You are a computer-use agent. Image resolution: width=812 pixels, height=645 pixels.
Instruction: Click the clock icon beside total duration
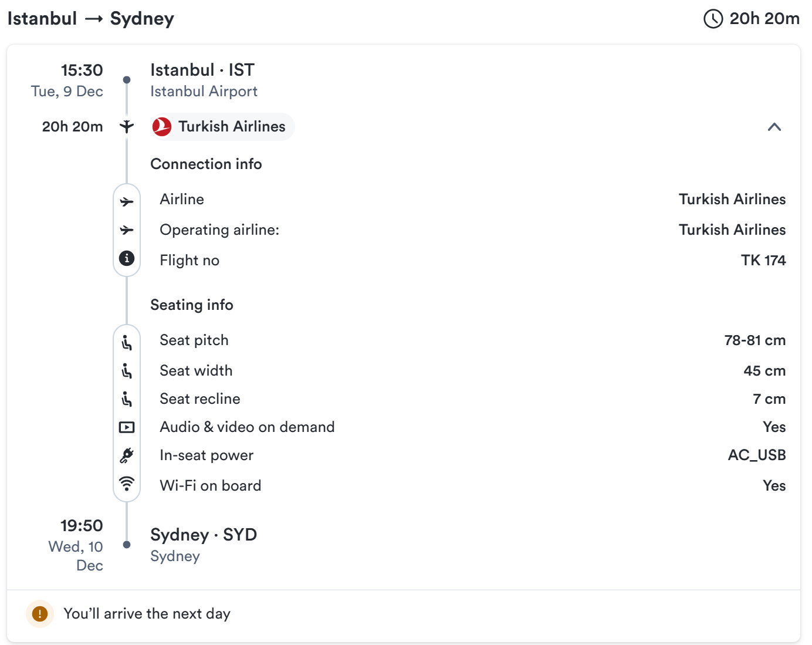click(x=713, y=19)
